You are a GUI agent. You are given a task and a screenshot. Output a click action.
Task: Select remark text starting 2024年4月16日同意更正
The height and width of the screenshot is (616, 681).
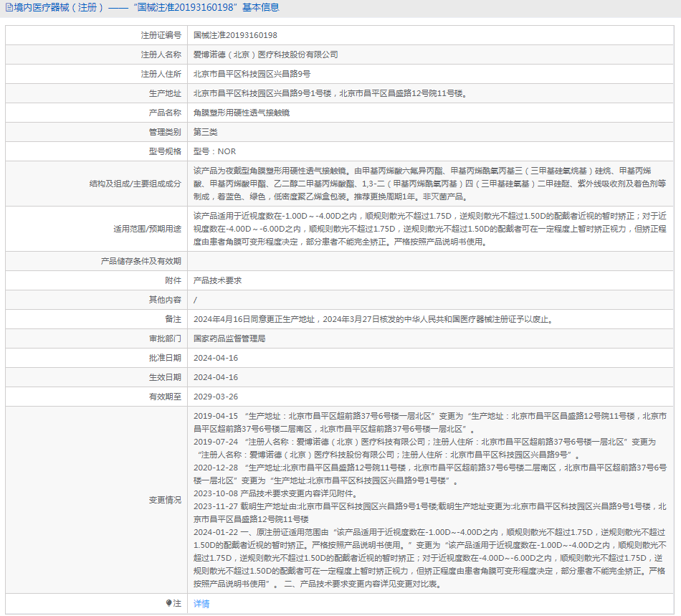point(374,319)
